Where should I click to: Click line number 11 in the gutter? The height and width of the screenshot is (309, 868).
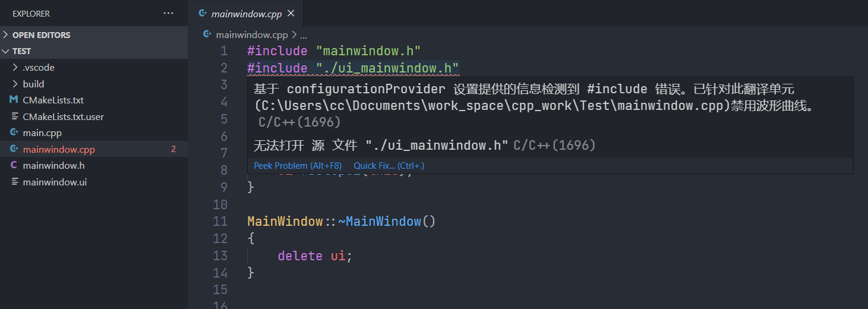[x=220, y=222]
